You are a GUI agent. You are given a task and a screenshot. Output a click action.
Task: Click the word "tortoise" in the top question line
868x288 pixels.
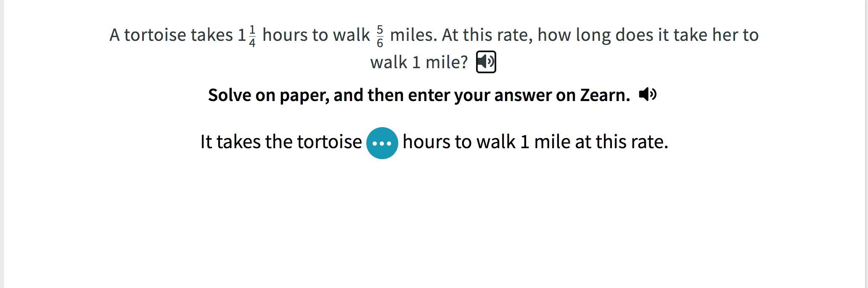tap(155, 35)
